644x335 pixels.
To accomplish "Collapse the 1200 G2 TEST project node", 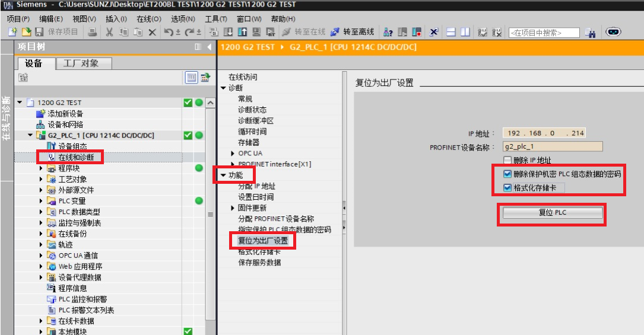I will pyautogui.click(x=20, y=102).
